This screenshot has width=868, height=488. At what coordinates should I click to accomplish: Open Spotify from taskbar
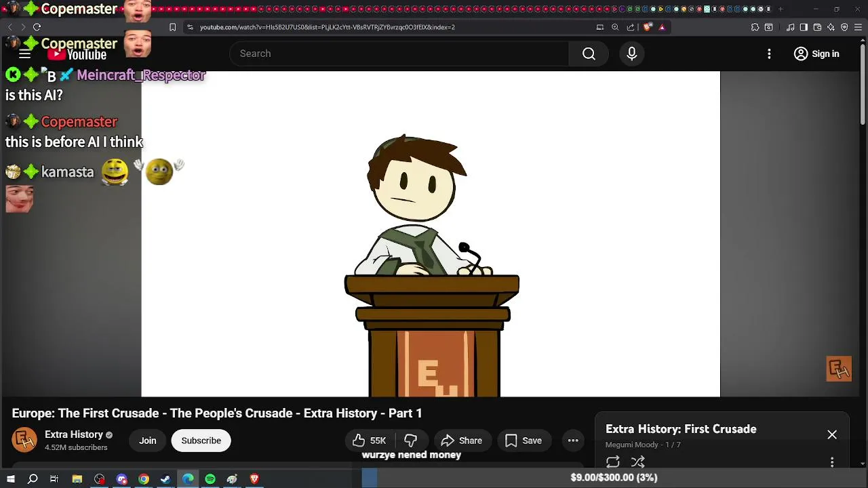point(210,479)
